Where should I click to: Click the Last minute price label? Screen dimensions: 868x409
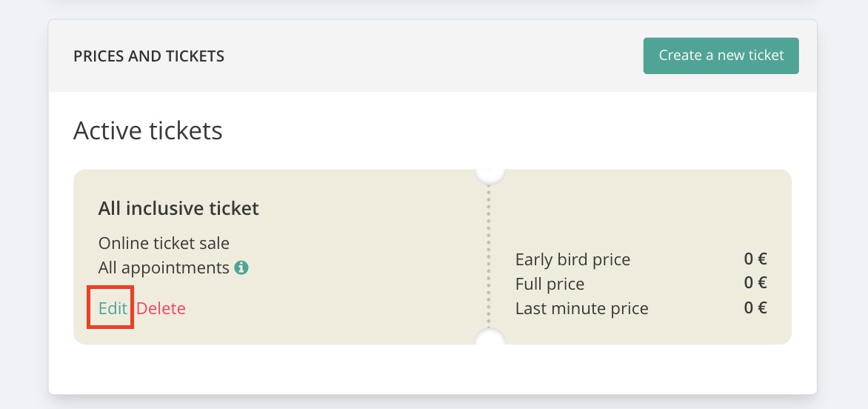(x=582, y=308)
